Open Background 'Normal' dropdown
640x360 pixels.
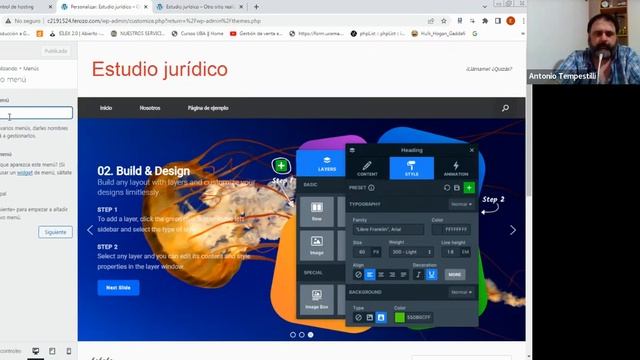click(x=462, y=292)
